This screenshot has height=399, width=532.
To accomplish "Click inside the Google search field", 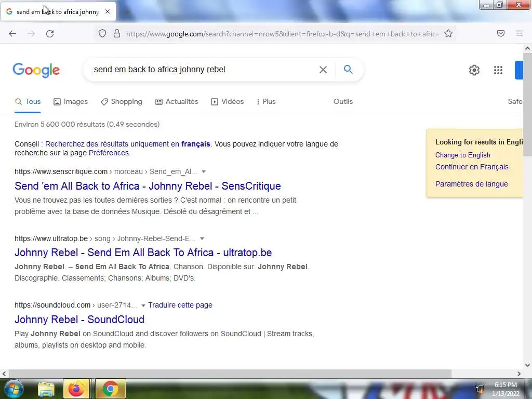I will [x=204, y=70].
